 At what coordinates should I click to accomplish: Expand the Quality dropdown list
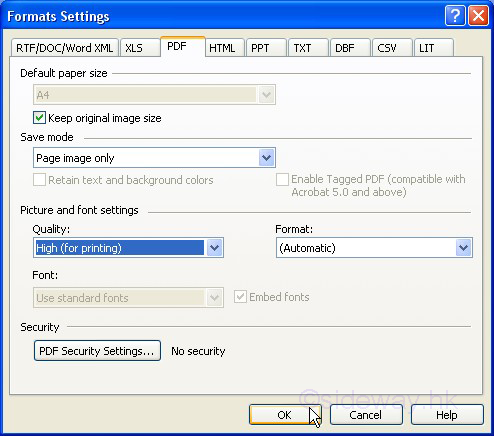pos(214,248)
